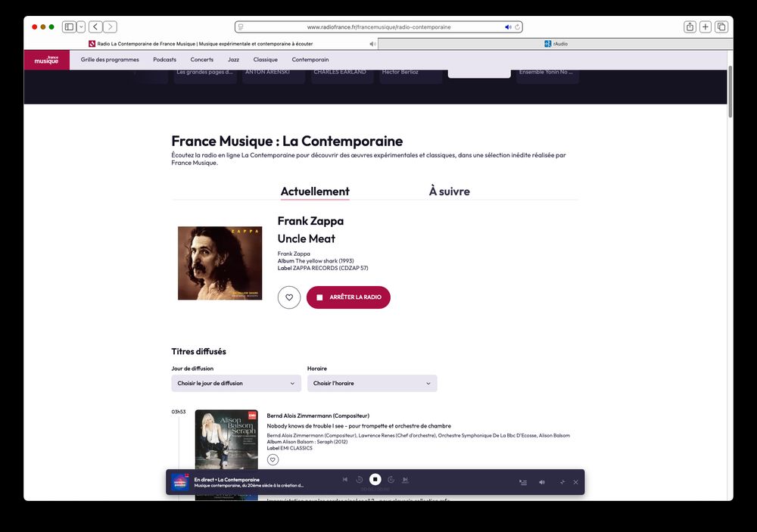Open the Concerts menu item
Image resolution: width=757 pixels, height=532 pixels.
[201, 59]
